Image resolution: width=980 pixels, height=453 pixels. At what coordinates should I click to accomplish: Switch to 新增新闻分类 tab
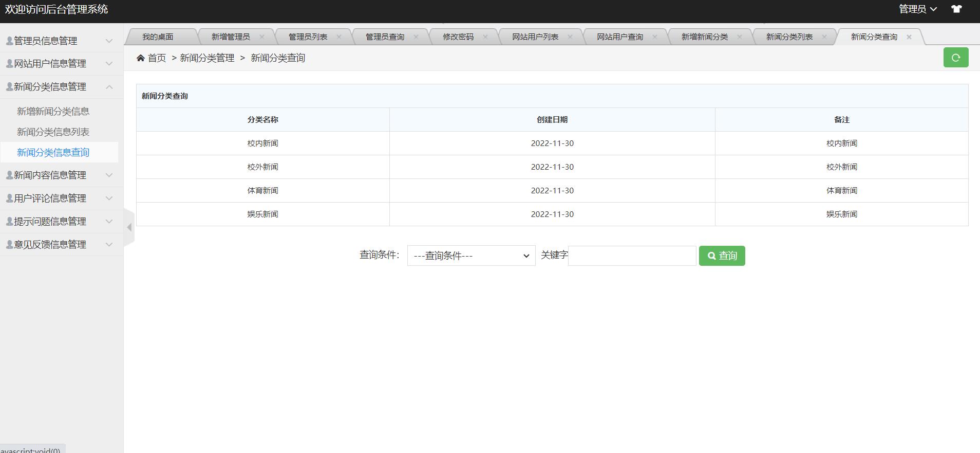point(705,37)
